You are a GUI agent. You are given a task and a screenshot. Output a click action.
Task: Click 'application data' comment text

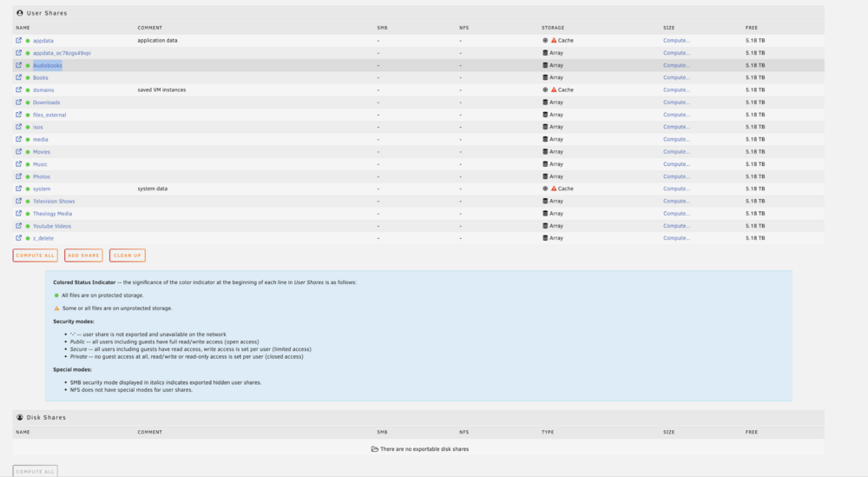(x=157, y=41)
